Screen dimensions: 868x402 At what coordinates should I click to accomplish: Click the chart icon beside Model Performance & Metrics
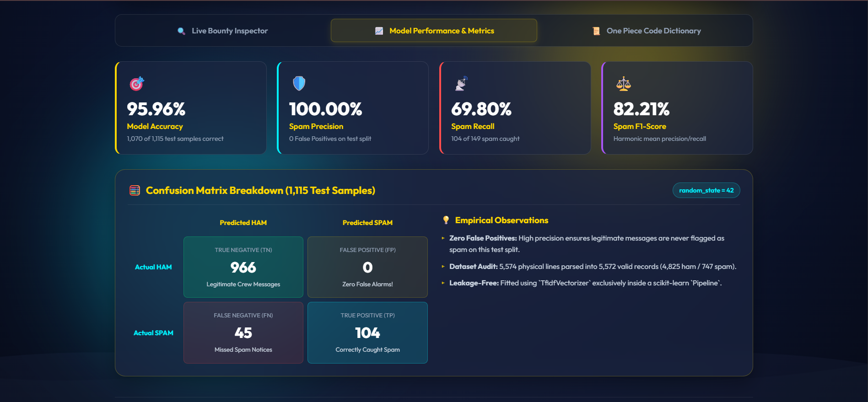tap(379, 31)
